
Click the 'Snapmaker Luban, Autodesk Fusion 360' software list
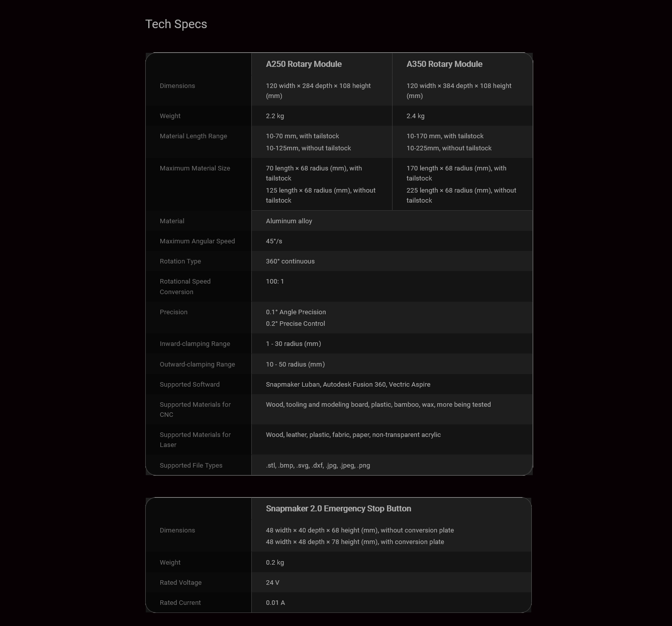point(348,385)
